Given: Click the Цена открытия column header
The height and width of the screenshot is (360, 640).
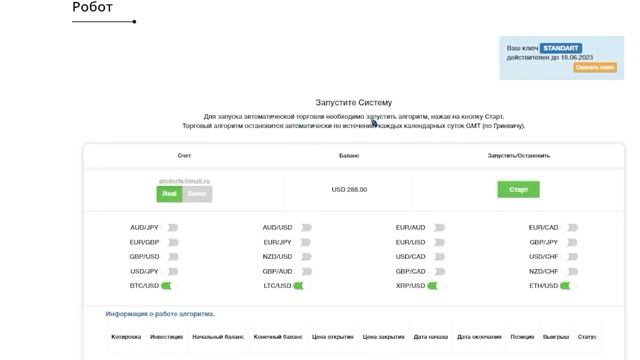Looking at the screenshot, I should coord(333,337).
